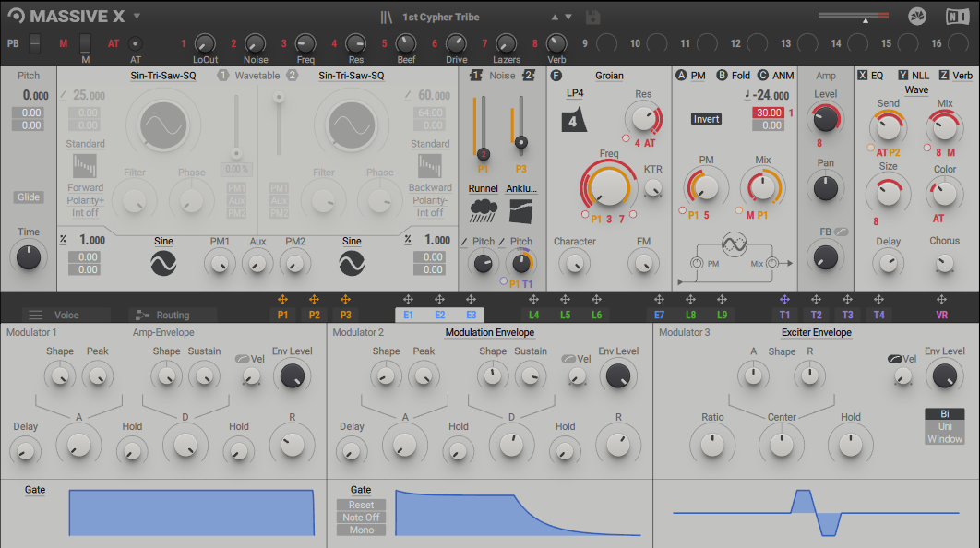Image resolution: width=980 pixels, height=548 pixels.
Task: Click the Voice page hamburger icon
Action: [36, 315]
